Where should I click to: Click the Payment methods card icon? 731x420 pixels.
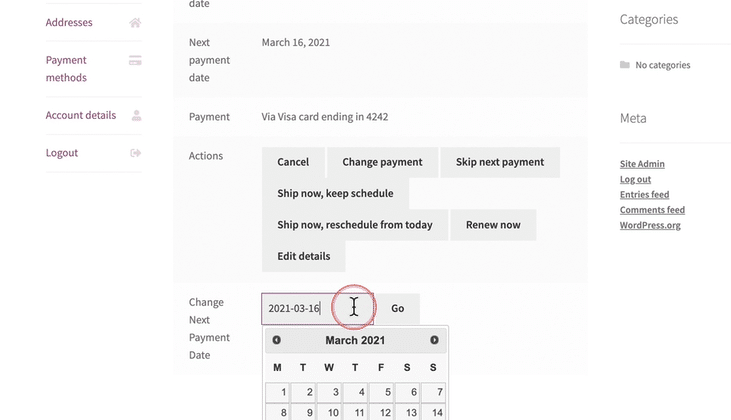point(135,61)
